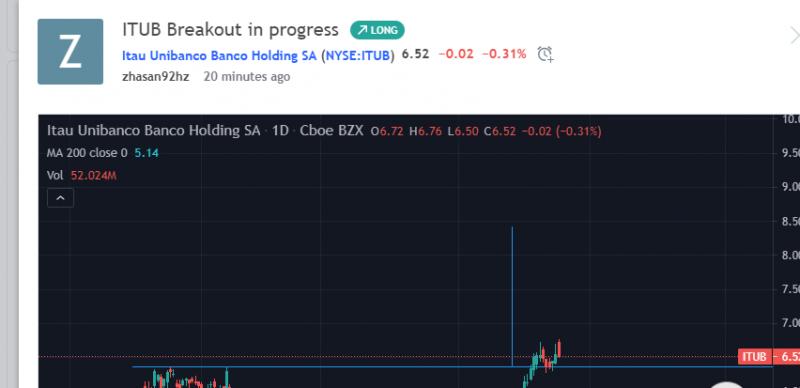
Task: Open the Itau Unibanco Banco Holding SA link
Action: (219, 55)
